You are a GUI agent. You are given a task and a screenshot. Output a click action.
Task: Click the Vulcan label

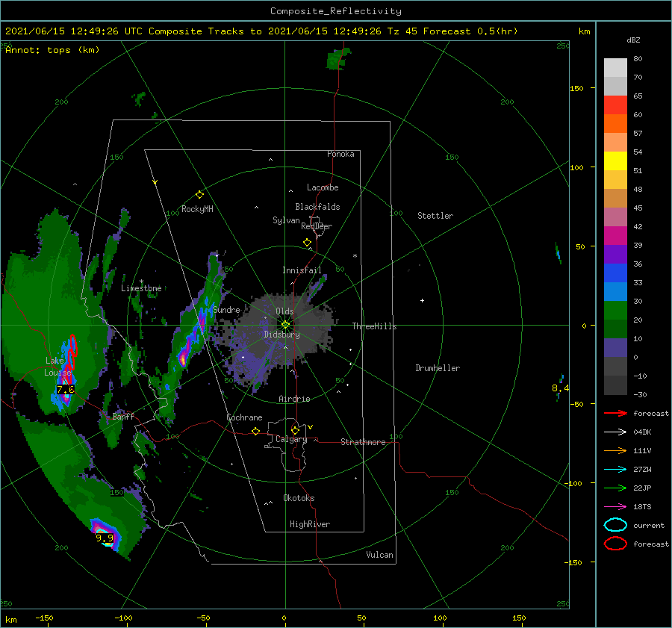[x=379, y=555]
